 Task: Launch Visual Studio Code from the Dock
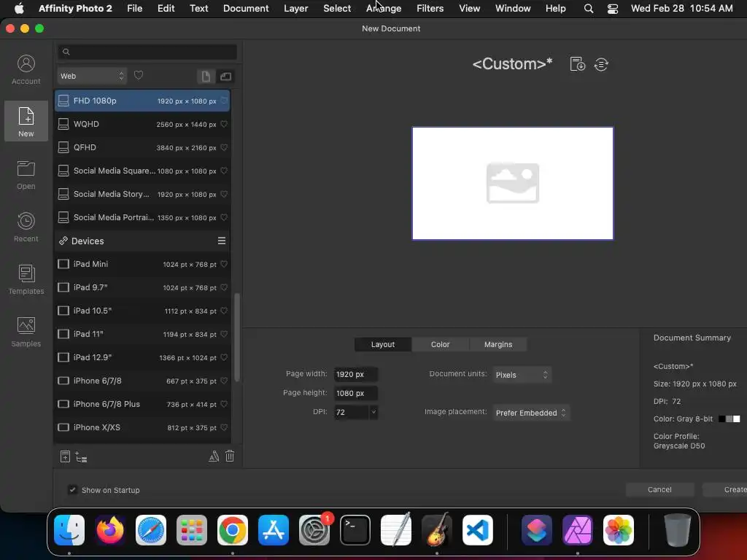click(x=478, y=530)
